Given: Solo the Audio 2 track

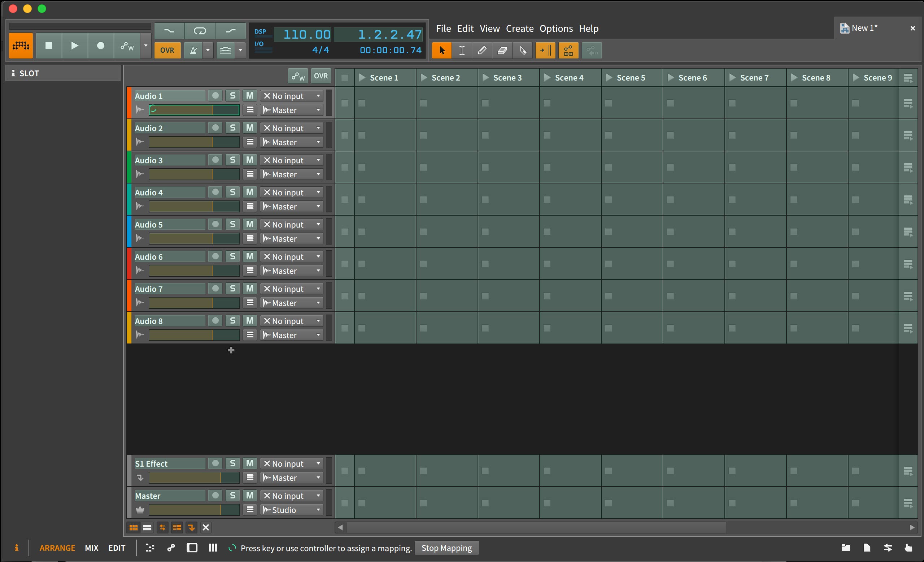Looking at the screenshot, I should coord(232,127).
